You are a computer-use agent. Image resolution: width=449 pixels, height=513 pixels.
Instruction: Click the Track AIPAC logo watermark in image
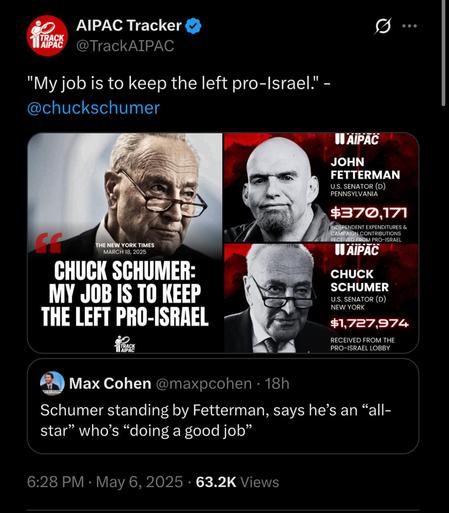(x=125, y=344)
